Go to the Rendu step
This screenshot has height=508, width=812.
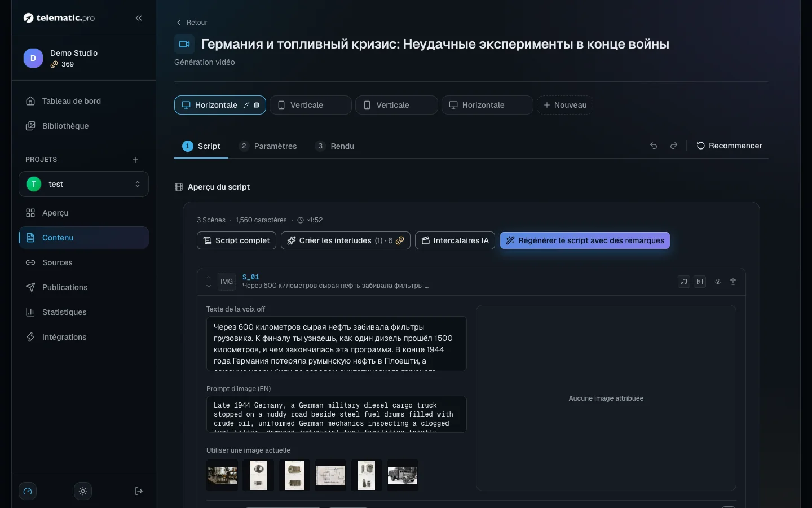click(x=335, y=146)
